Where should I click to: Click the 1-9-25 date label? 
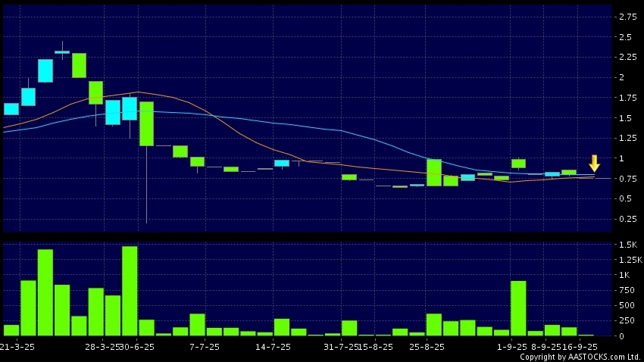511,347
